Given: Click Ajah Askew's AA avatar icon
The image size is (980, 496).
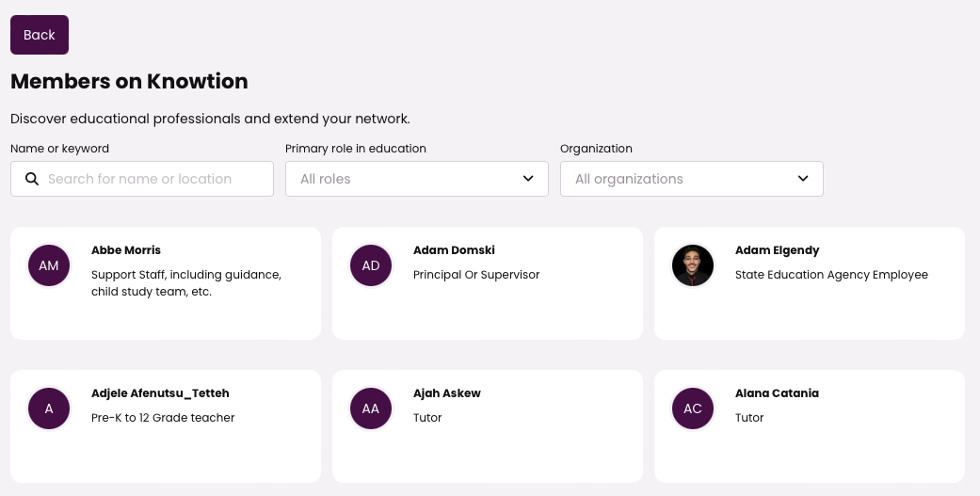Looking at the screenshot, I should (371, 408).
